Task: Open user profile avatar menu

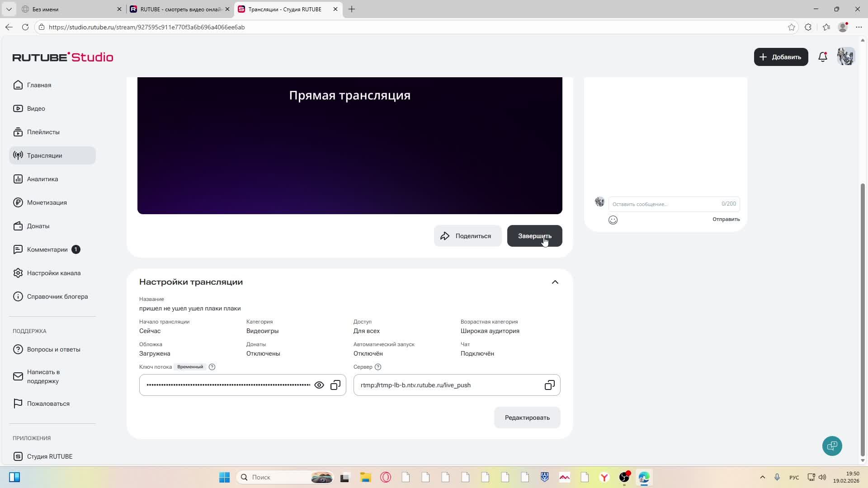Action: pyautogui.click(x=845, y=57)
